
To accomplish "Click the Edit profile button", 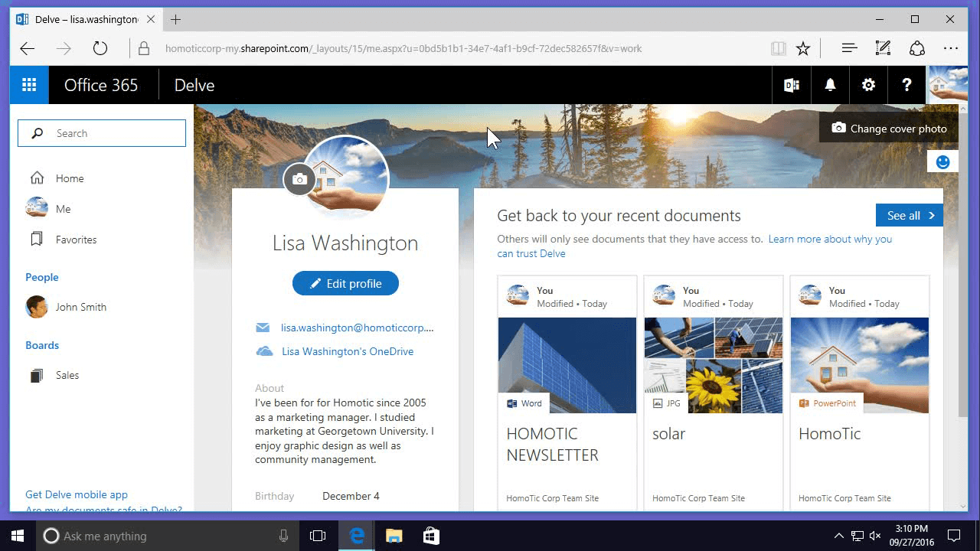I will coord(345,283).
